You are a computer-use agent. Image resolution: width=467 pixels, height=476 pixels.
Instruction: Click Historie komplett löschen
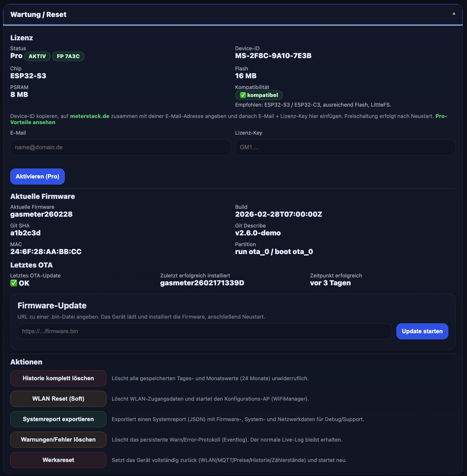[x=58, y=378]
